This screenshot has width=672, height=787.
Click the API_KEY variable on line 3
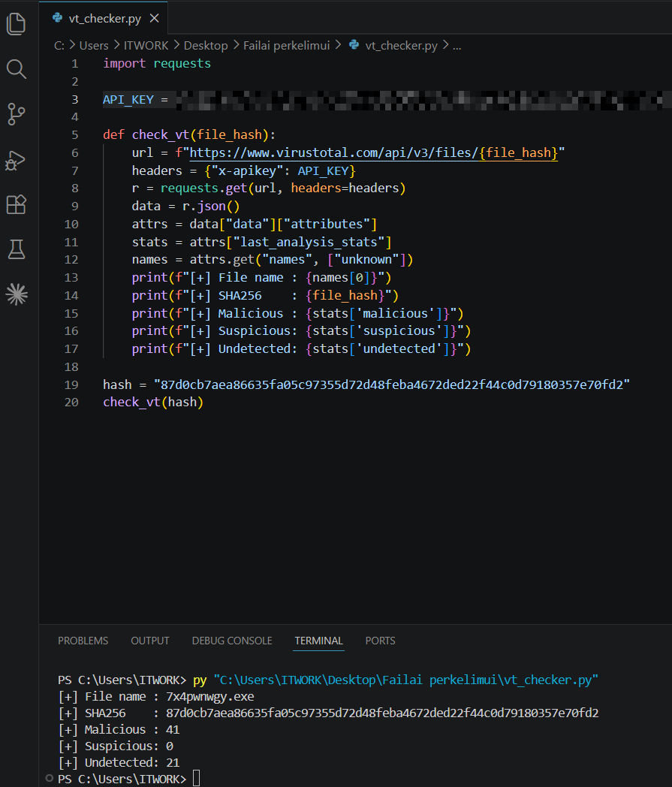point(128,99)
